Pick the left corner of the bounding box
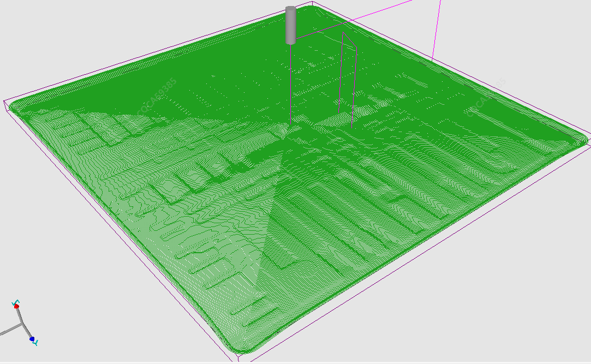The width and height of the screenshot is (591, 364). 5,103
